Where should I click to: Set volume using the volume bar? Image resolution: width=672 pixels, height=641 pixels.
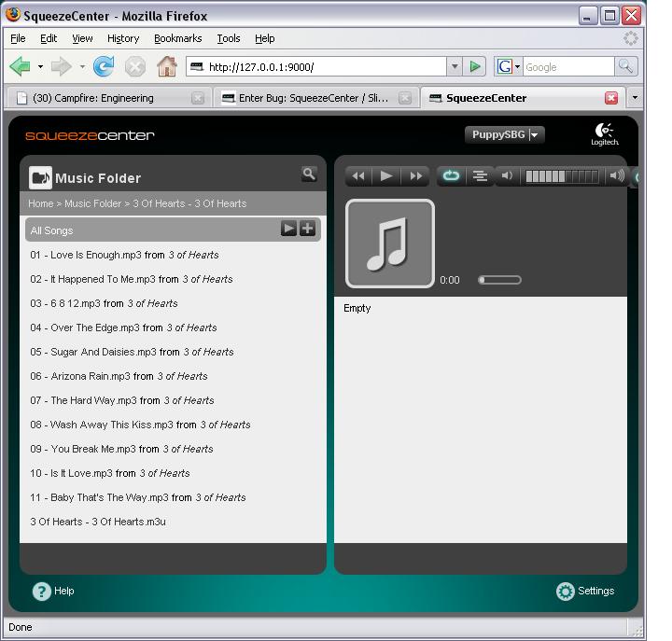point(562,176)
